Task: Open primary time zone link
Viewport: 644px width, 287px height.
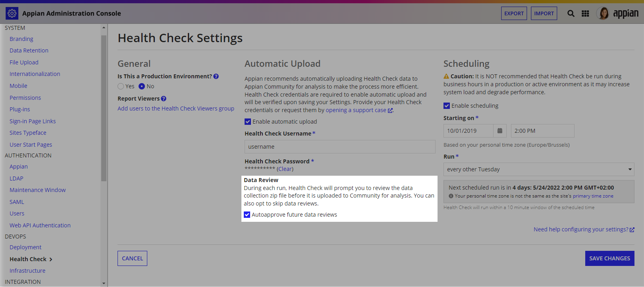Action: [593, 196]
